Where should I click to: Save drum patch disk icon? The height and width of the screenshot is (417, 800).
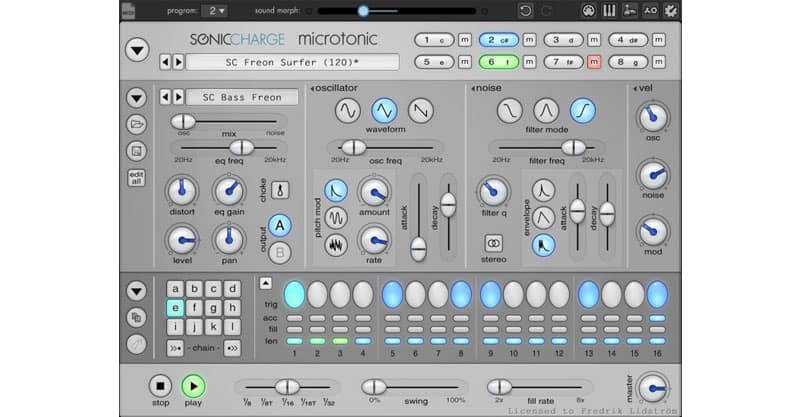point(136,151)
